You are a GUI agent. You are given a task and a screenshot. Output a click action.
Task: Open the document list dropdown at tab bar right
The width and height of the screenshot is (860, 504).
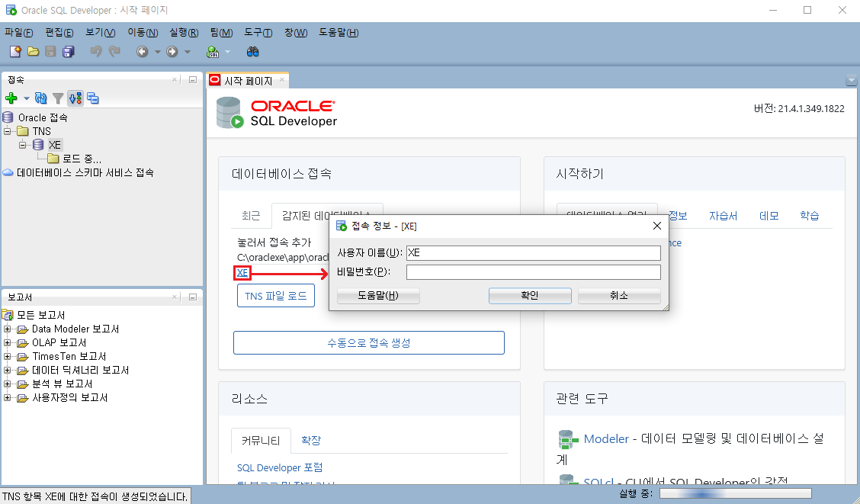coord(851,81)
